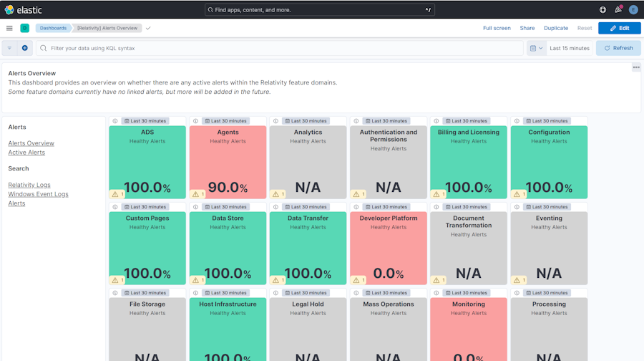
Task: Click the Authentication and Permissions N/A tile
Action: pos(389,163)
